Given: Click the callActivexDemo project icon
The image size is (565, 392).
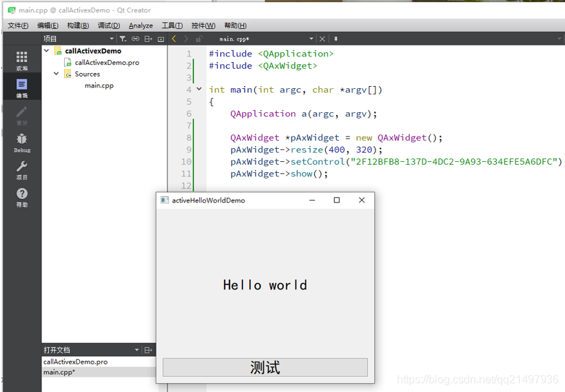Looking at the screenshot, I should coord(58,51).
